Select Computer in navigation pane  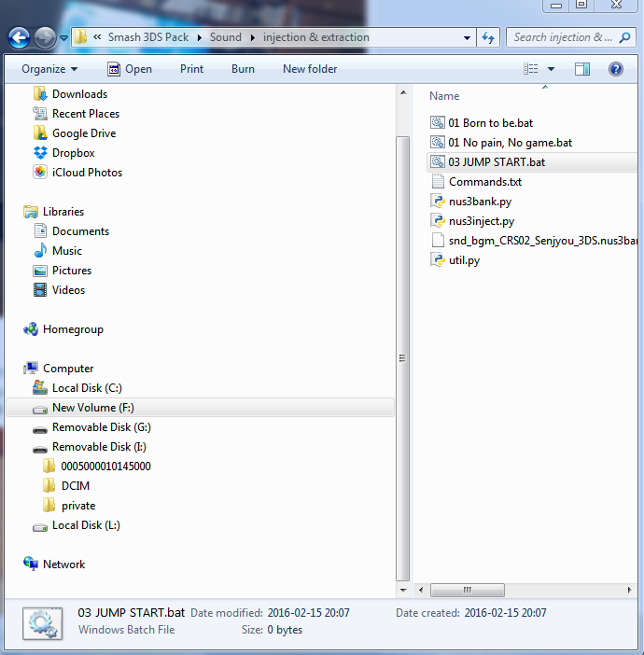pyautogui.click(x=59, y=369)
